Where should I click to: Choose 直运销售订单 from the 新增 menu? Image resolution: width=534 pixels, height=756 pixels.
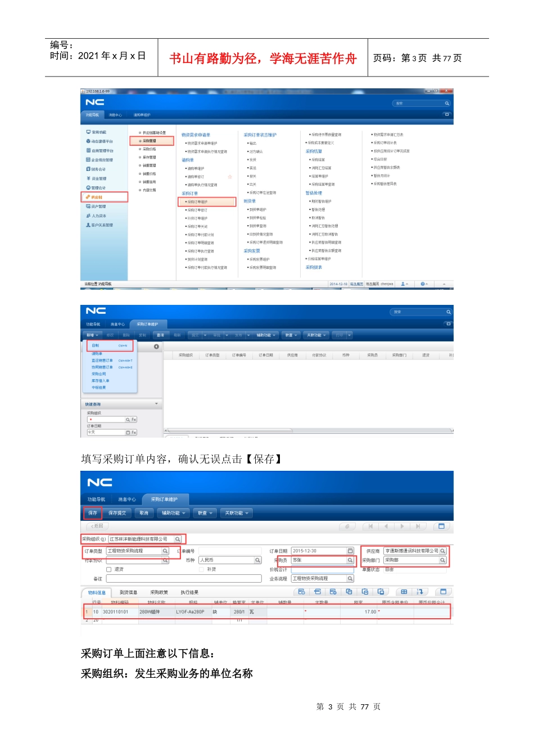[102, 361]
